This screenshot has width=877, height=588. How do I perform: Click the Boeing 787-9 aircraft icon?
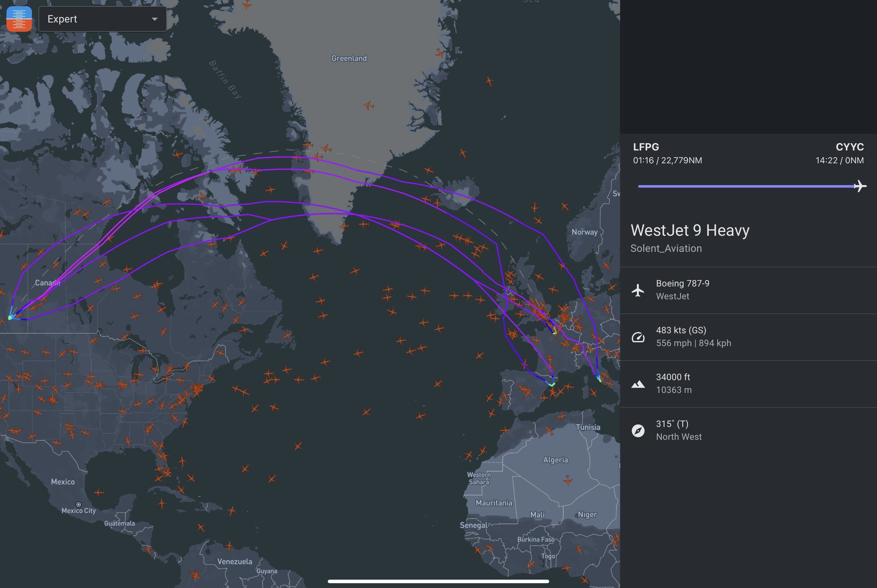click(638, 290)
